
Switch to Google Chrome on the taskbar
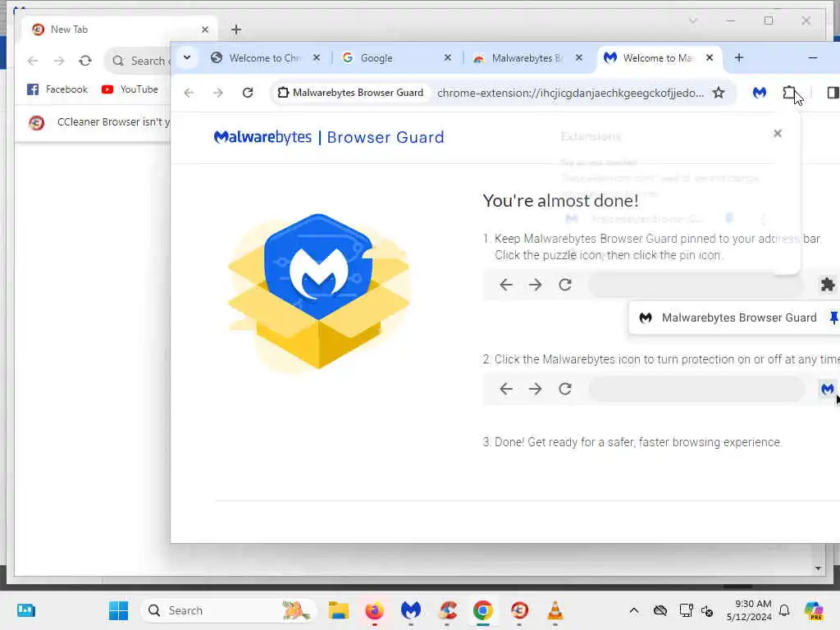[482, 610]
